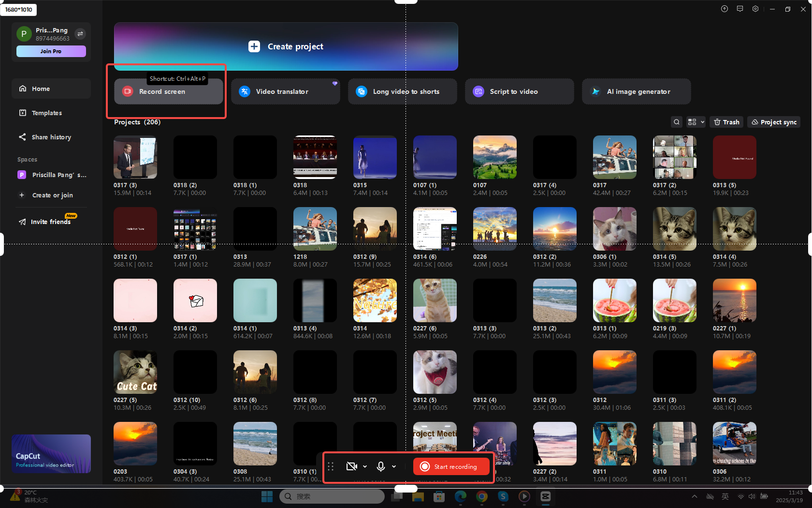
Task: Click the Windows Start button
Action: pyautogui.click(x=267, y=496)
